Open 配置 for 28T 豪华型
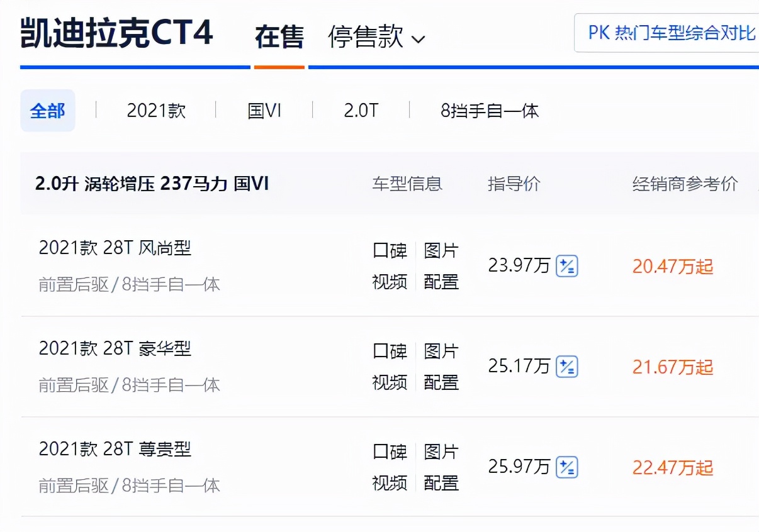The height and width of the screenshot is (532, 759). pos(441,382)
